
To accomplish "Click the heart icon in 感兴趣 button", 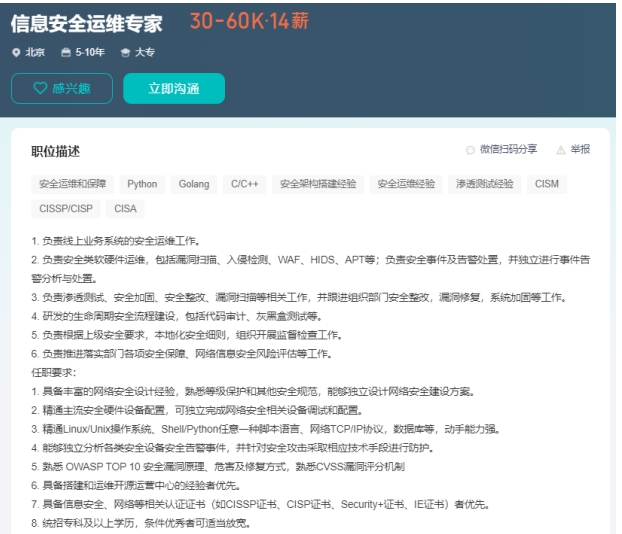I will (x=40, y=88).
